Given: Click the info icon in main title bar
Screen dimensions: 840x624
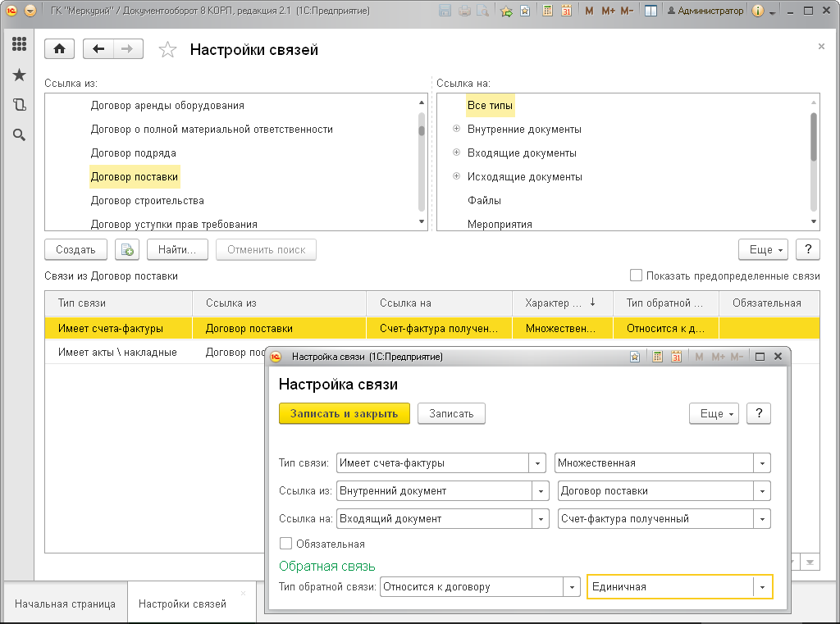Looking at the screenshot, I should click(x=757, y=11).
